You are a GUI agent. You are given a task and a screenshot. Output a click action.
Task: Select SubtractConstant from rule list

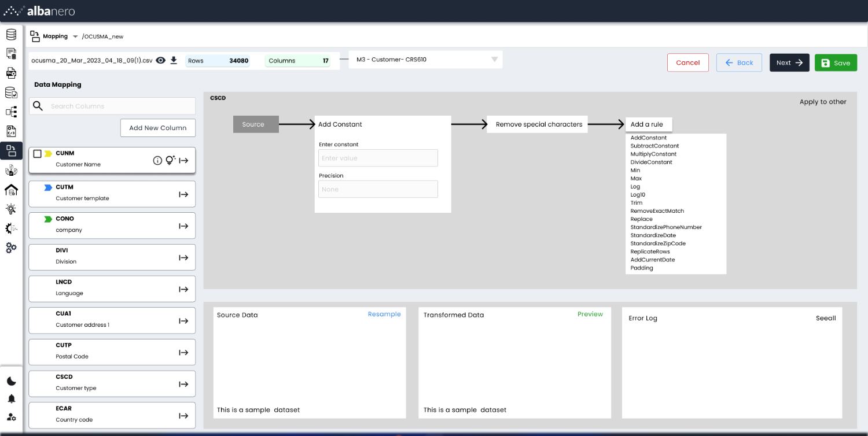pyautogui.click(x=654, y=146)
